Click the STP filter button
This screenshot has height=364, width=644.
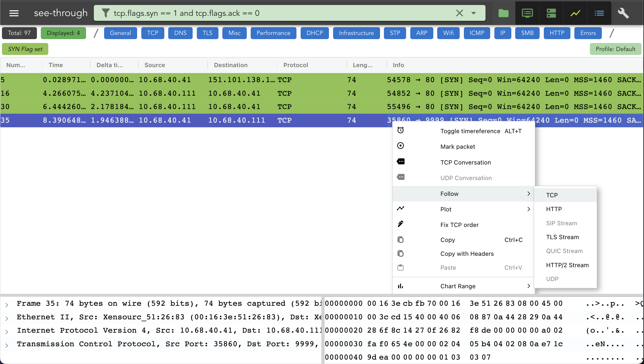tap(395, 33)
